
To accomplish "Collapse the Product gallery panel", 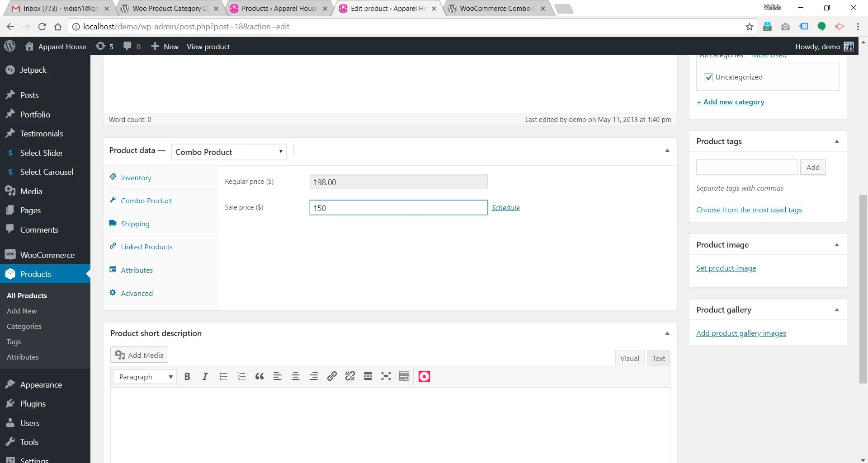I will tap(837, 310).
